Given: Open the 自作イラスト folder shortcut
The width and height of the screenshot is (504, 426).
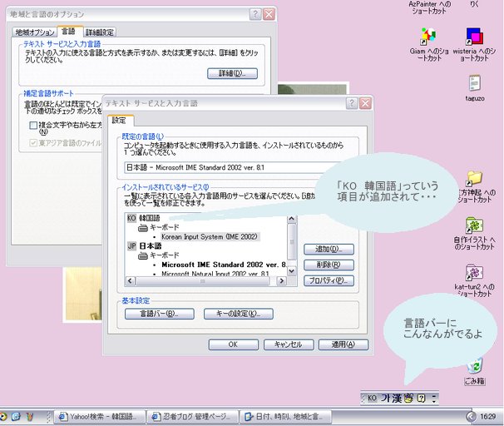Looking at the screenshot, I should click(x=474, y=225).
